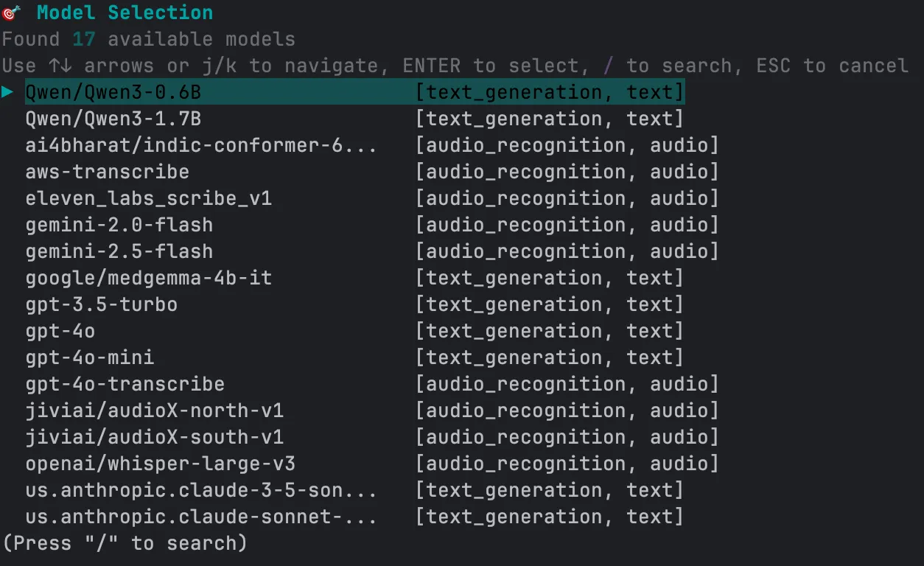Select the us.anthropic.claude-sonnet model entry

354,517
